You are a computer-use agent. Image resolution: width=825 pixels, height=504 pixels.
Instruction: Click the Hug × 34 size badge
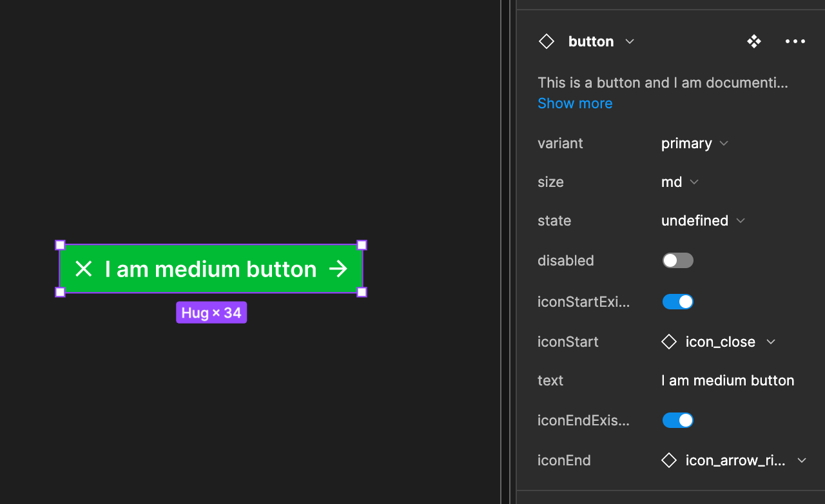[x=211, y=313]
